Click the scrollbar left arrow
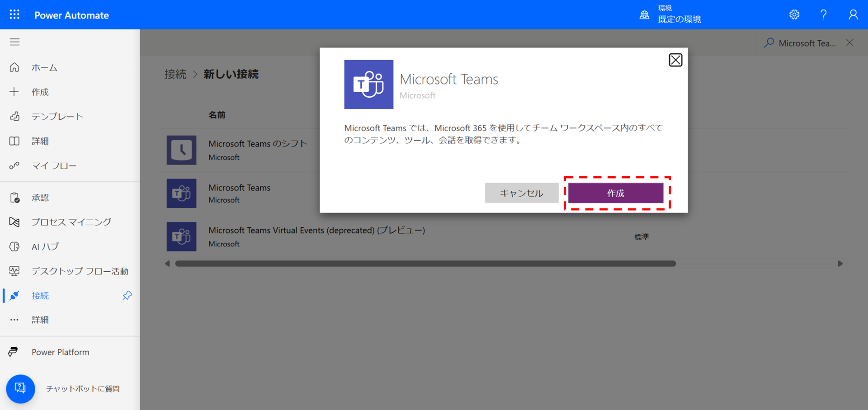The image size is (868, 410). point(167,264)
